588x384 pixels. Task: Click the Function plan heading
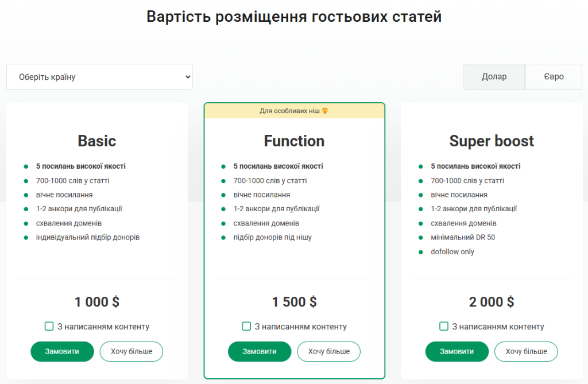tap(294, 141)
